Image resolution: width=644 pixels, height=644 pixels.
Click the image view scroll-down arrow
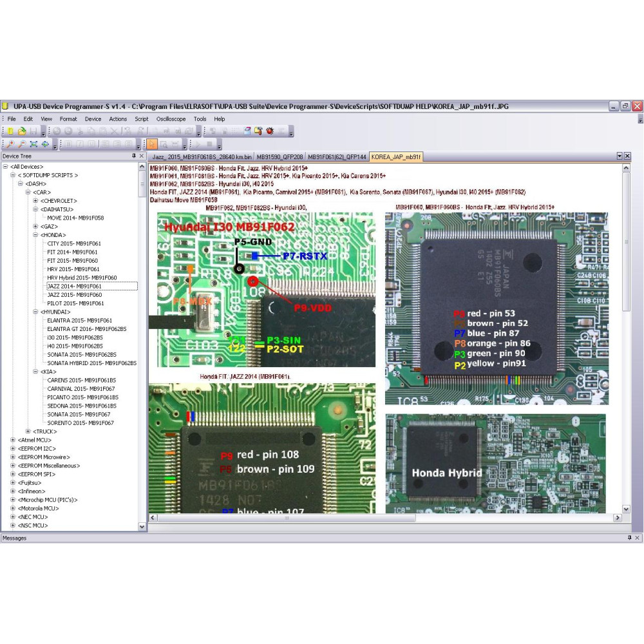[626, 509]
